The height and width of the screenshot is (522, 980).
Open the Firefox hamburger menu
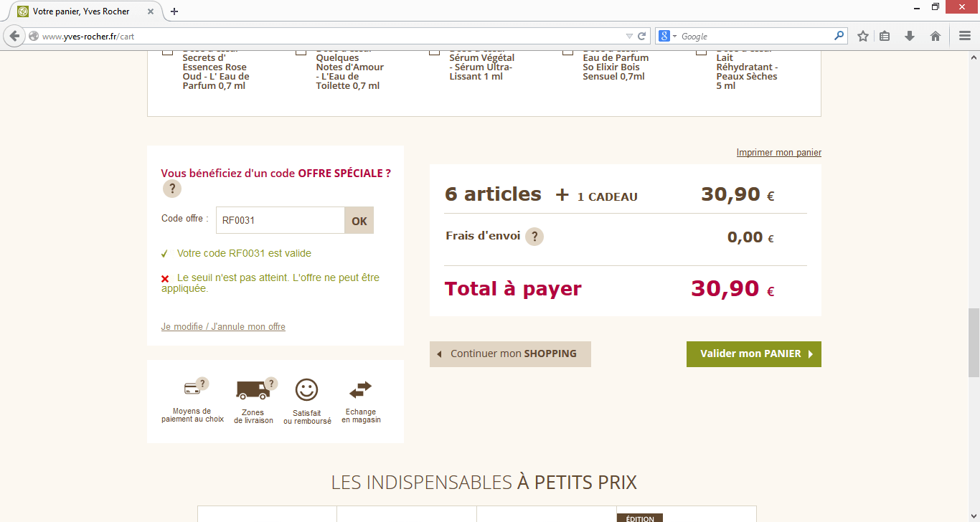pyautogui.click(x=965, y=36)
